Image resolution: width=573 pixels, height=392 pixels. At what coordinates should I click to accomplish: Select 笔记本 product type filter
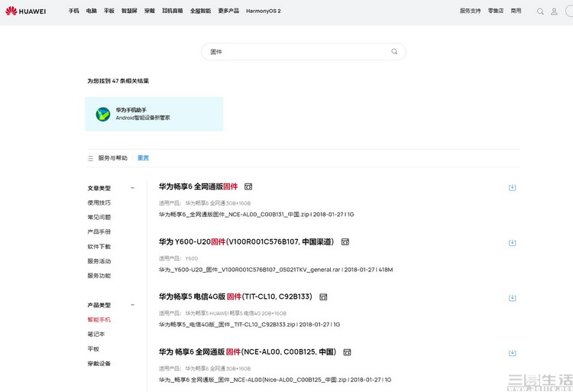point(96,334)
